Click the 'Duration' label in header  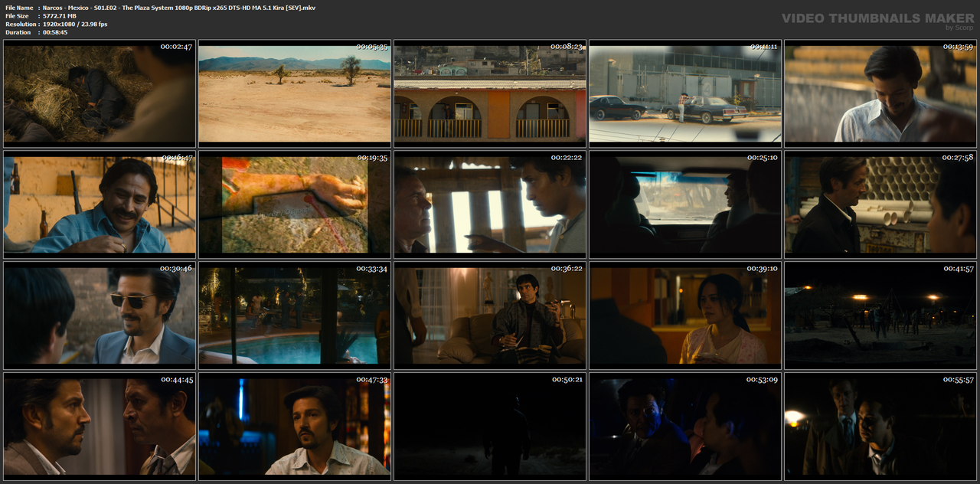[18, 32]
